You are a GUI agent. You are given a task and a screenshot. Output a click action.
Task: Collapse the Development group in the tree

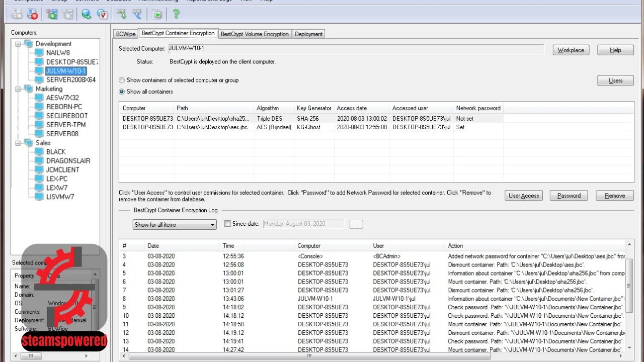(x=18, y=44)
